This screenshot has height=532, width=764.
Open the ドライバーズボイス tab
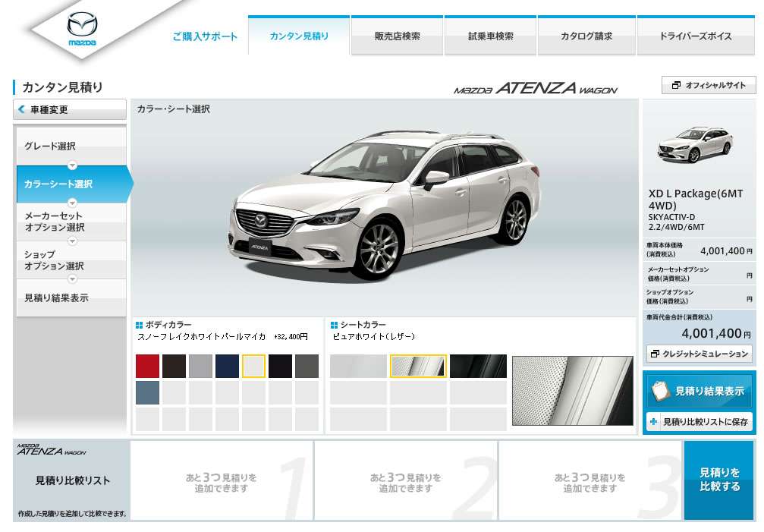pyautogui.click(x=696, y=35)
